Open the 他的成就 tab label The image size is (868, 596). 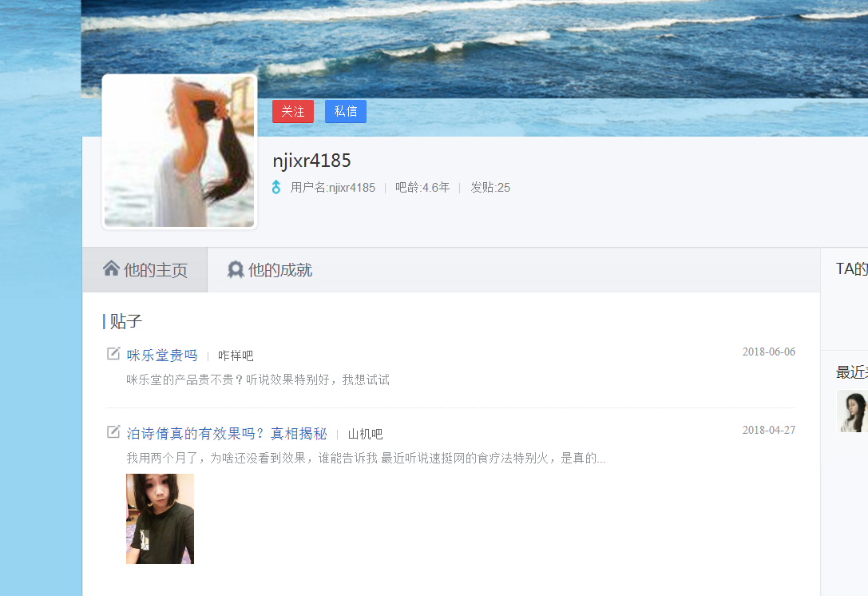(x=279, y=270)
